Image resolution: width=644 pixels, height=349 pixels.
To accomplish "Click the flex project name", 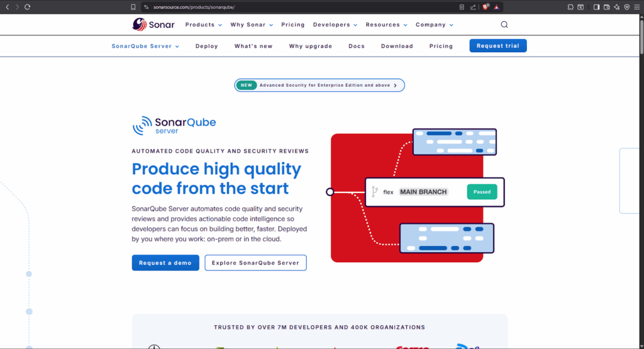I will 388,192.
